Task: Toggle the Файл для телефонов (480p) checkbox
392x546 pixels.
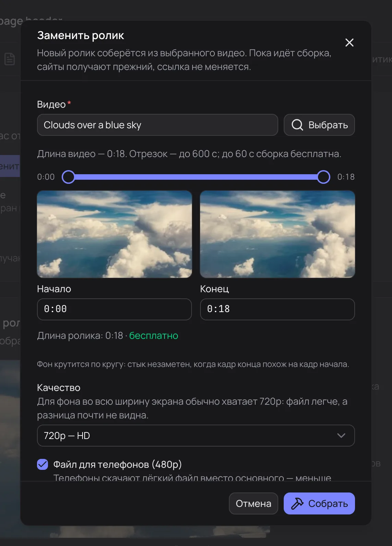Action: [42, 464]
